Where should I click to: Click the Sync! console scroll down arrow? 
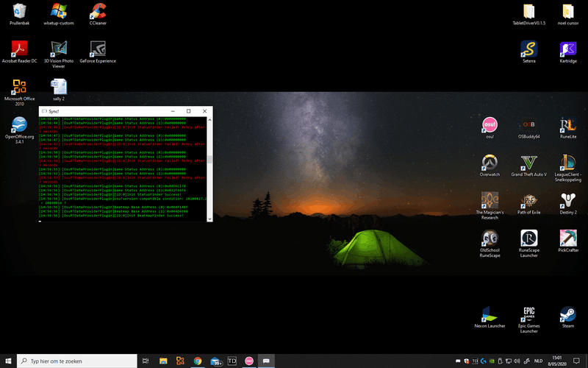click(x=209, y=219)
